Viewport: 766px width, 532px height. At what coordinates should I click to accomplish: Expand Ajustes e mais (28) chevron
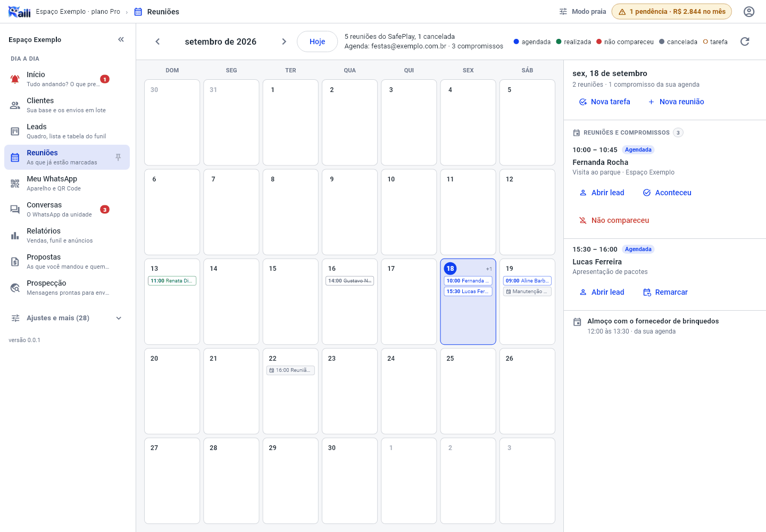(x=119, y=318)
